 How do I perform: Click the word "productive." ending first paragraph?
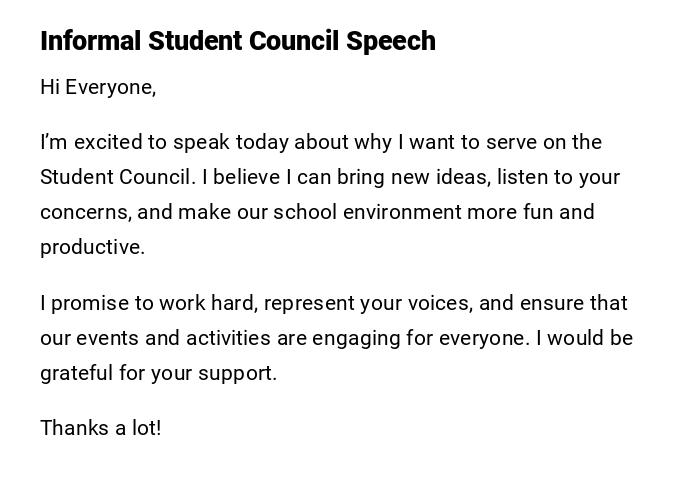(x=92, y=247)
